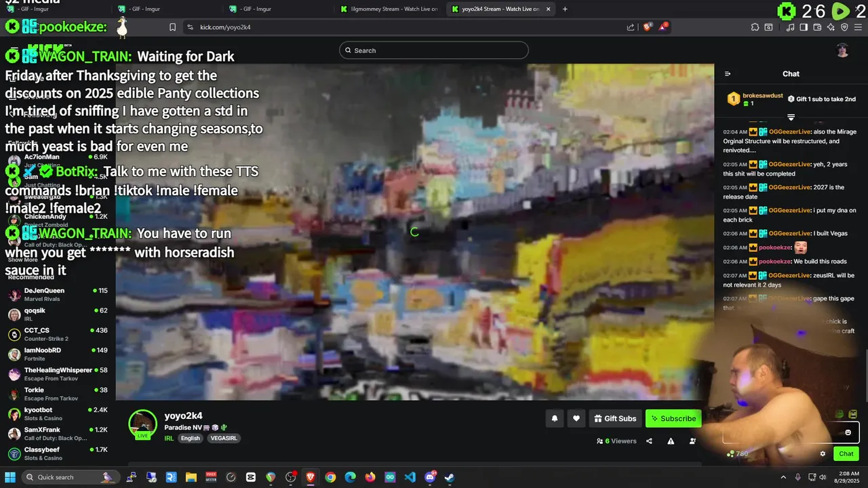Open the share icon beside Viewers
868x488 pixels.
[649, 441]
